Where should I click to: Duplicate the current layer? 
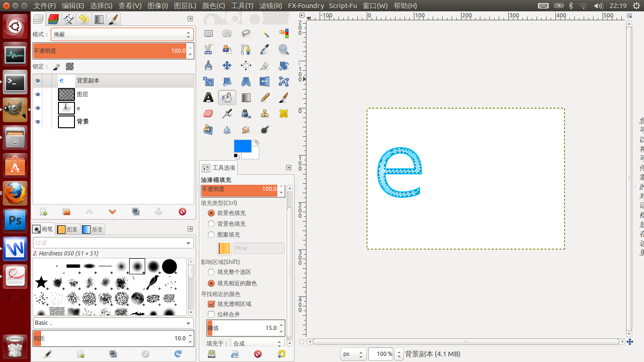click(136, 212)
